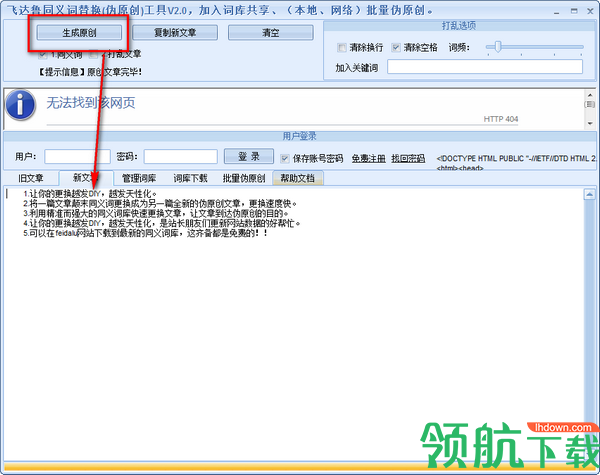Minimize the application window
The image size is (600, 475).
click(556, 11)
